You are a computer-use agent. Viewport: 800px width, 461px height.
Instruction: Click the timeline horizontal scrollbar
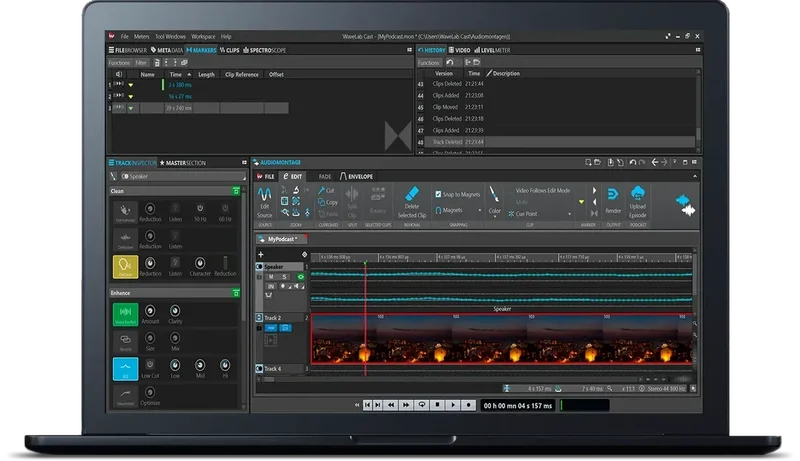(449, 379)
